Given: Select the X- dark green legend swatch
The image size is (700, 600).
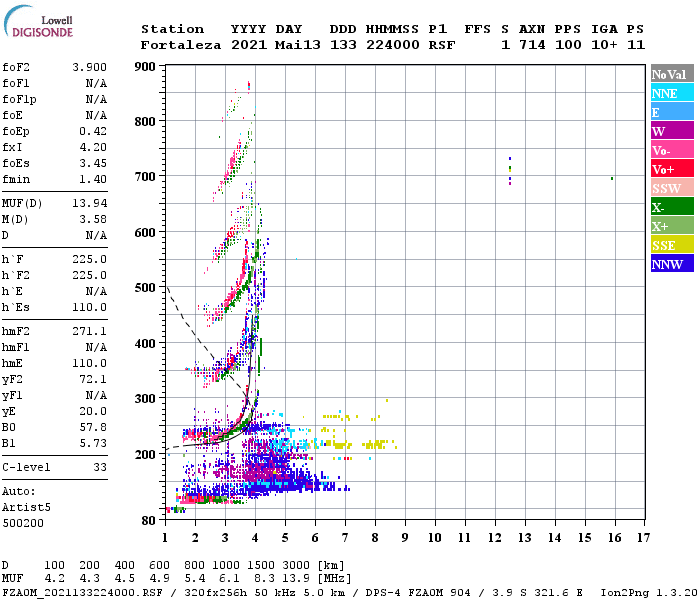Looking at the screenshot, I should (x=672, y=207).
